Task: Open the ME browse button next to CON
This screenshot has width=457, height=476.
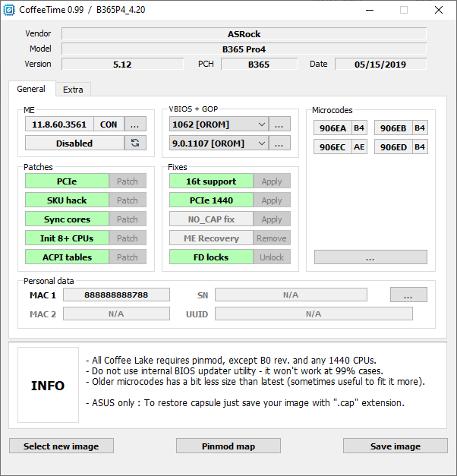Action: (x=135, y=125)
